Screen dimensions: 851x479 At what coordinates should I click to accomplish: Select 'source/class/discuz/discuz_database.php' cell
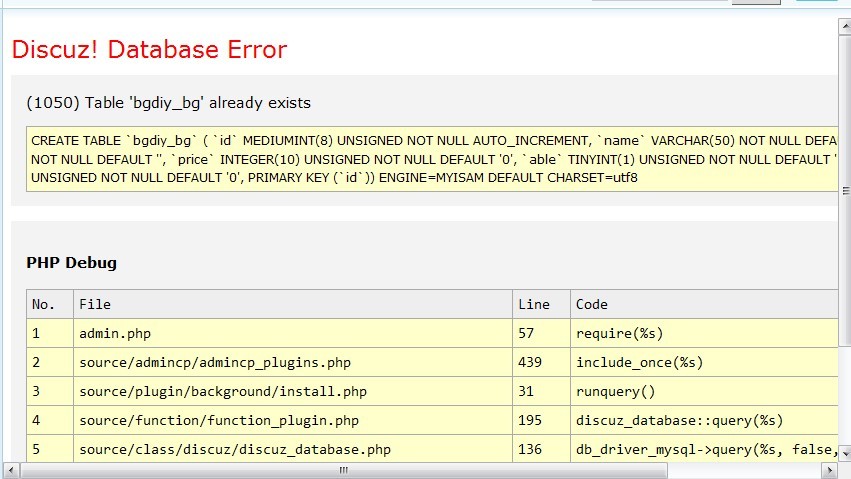click(293, 449)
